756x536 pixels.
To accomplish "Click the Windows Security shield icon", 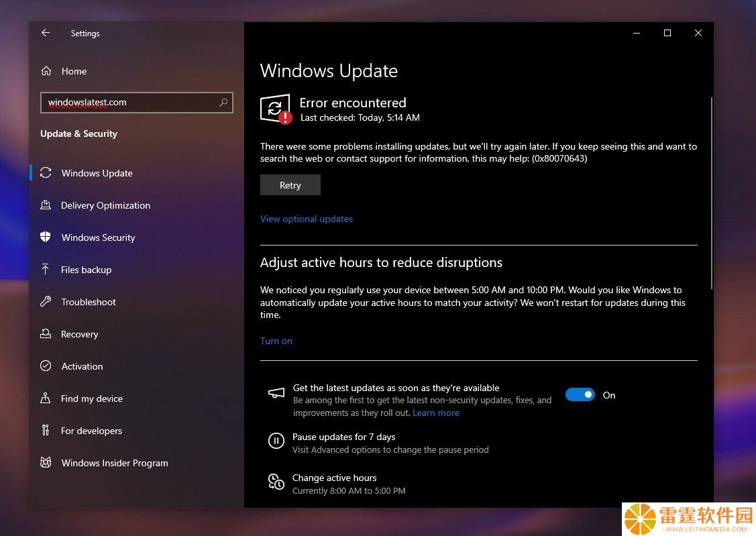I will tap(46, 237).
